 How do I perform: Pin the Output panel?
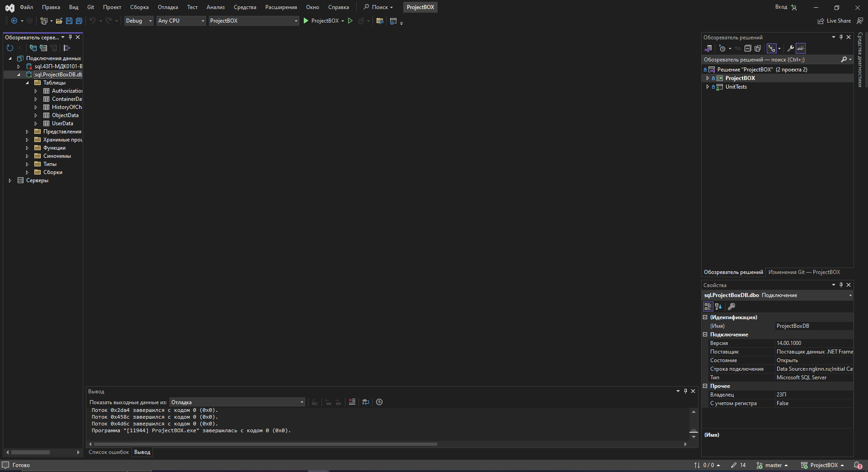[685, 391]
